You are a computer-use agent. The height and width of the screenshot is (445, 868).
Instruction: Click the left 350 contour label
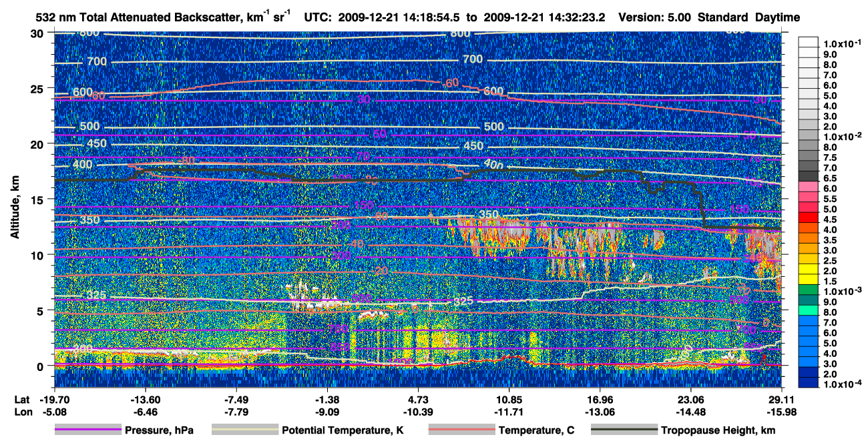[x=89, y=220]
